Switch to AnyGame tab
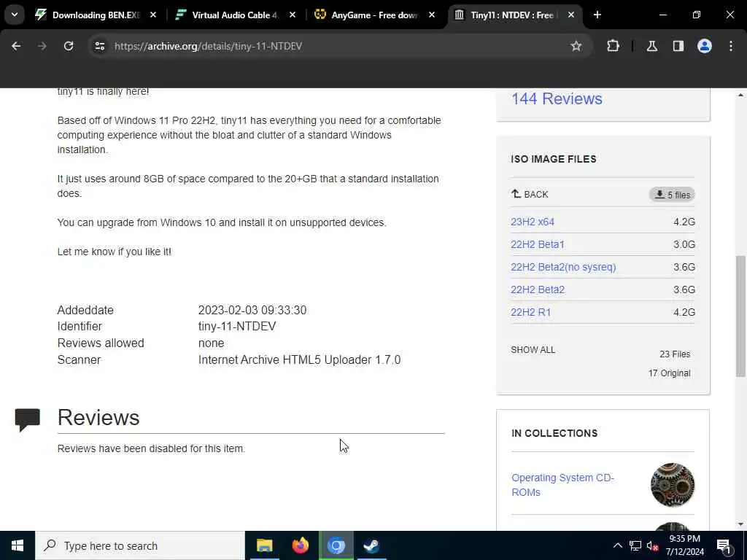Image resolution: width=747 pixels, height=560 pixels. tap(374, 15)
